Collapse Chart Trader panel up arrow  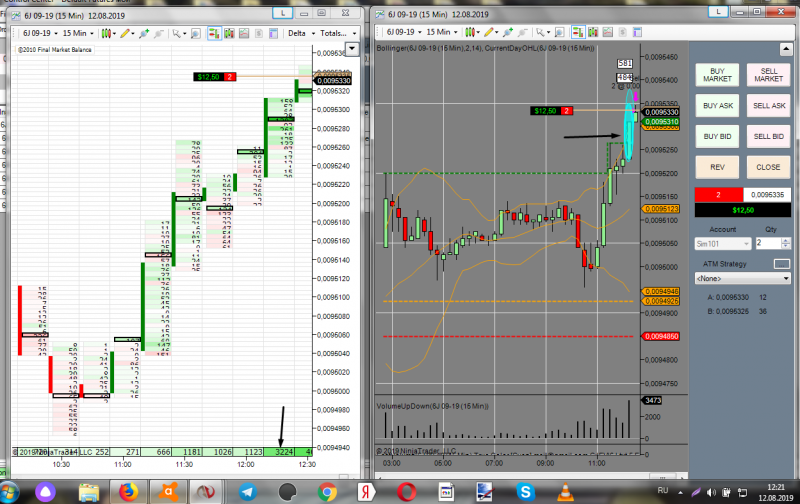(785, 49)
